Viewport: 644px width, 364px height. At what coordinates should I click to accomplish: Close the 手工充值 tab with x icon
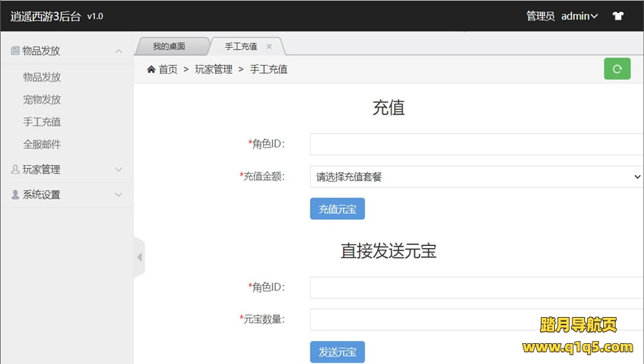pyautogui.click(x=269, y=46)
